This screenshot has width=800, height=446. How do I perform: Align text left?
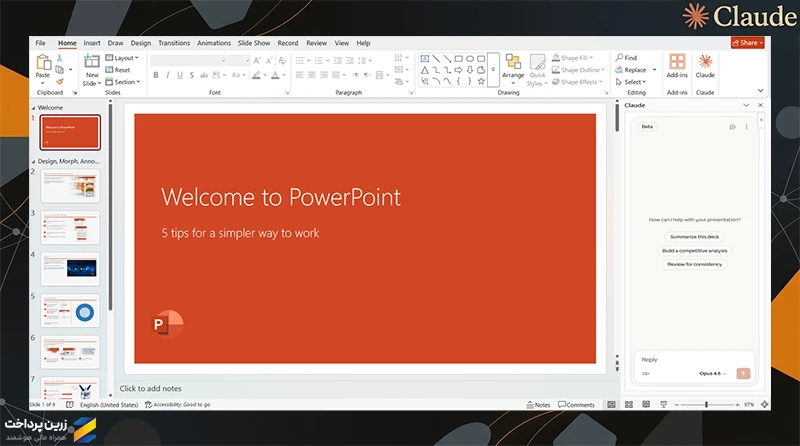299,75
